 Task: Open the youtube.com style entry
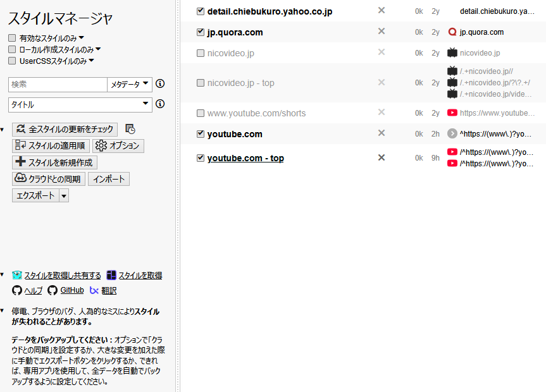click(x=235, y=134)
